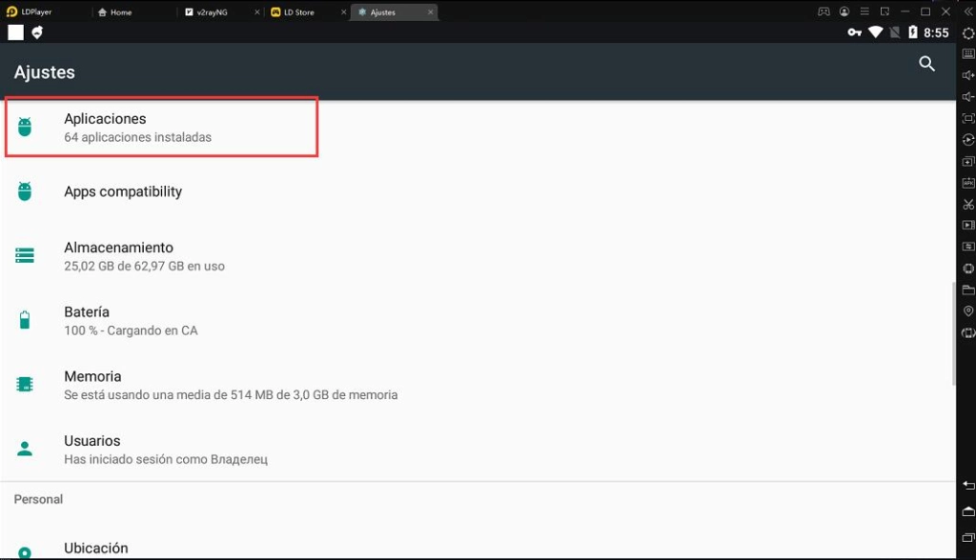Click the person icon beside Usuarios
Screen dimensions: 976x560
click(25, 449)
